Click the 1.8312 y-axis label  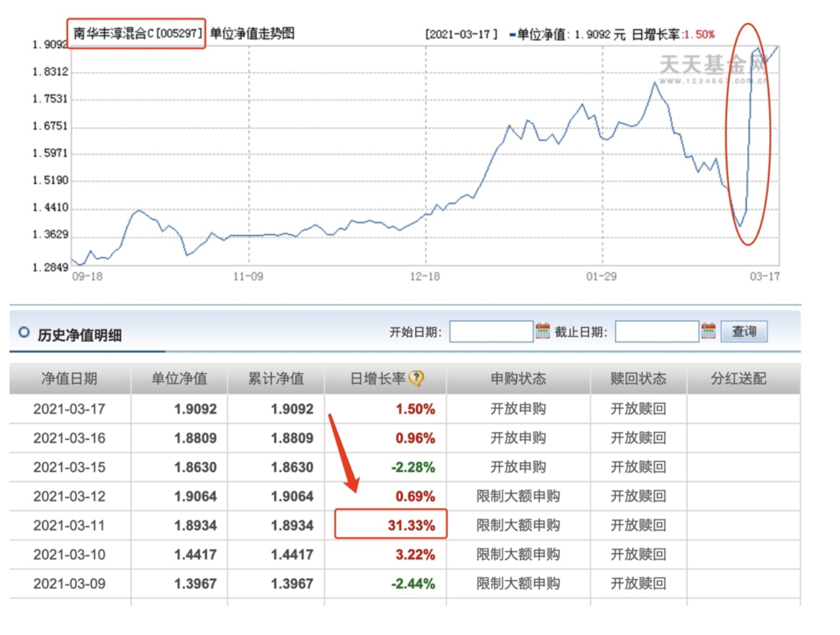coord(50,72)
